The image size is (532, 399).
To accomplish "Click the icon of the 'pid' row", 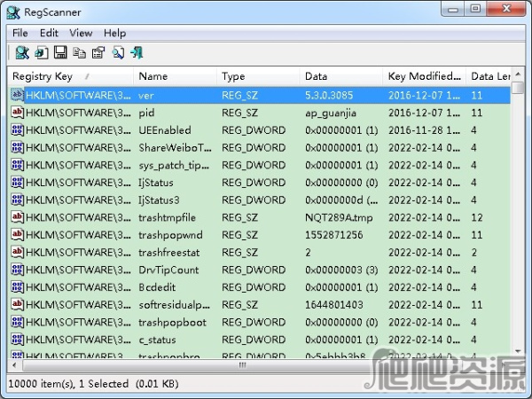I will click(17, 113).
